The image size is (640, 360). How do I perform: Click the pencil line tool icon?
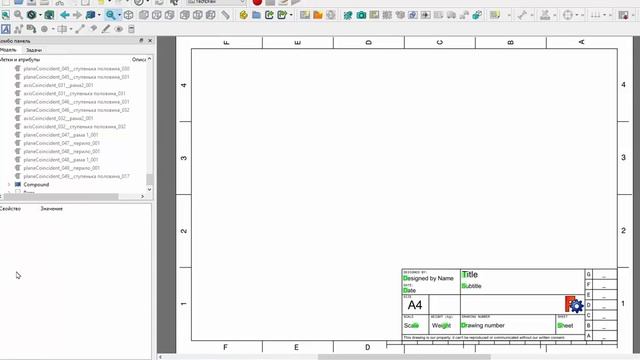click(x=106, y=29)
